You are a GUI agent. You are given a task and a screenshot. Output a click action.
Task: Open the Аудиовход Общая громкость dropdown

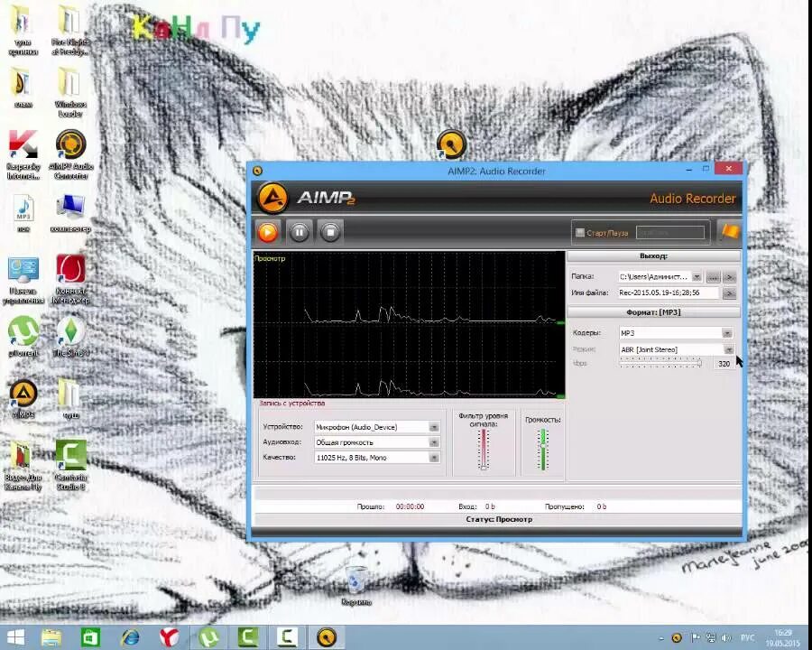click(x=434, y=442)
